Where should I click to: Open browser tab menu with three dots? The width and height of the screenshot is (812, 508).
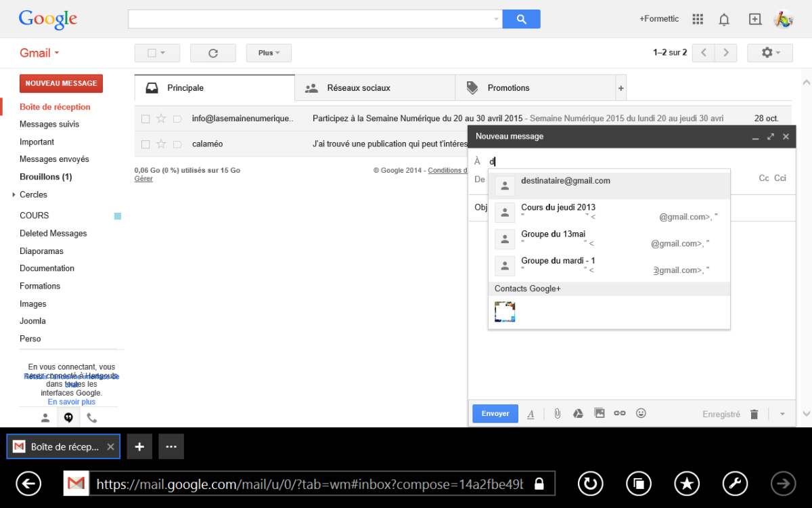[171, 446]
